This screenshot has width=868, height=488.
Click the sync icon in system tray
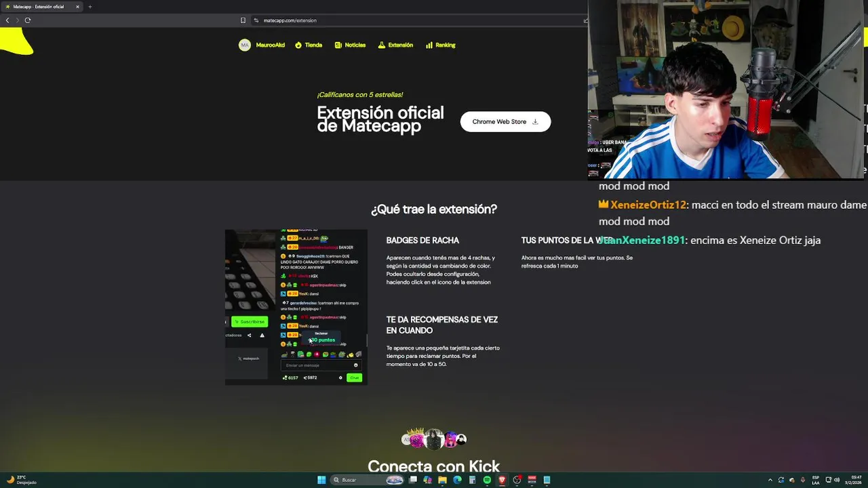[x=781, y=480]
